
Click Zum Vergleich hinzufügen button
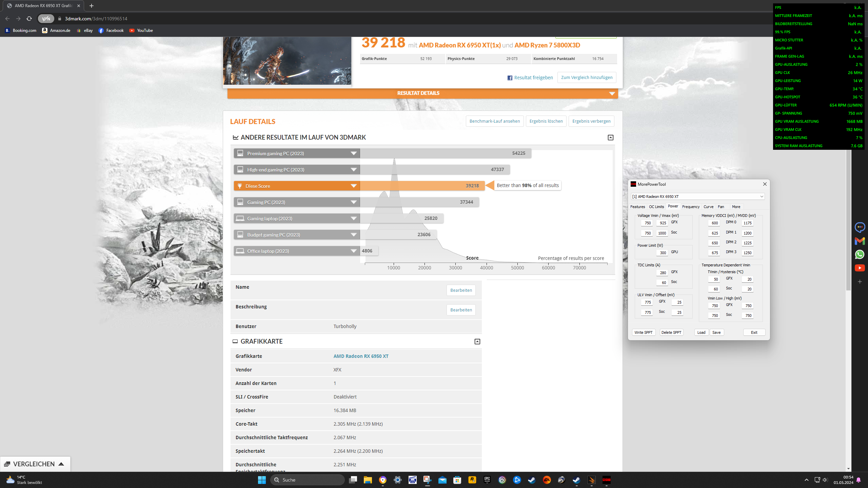tap(587, 78)
